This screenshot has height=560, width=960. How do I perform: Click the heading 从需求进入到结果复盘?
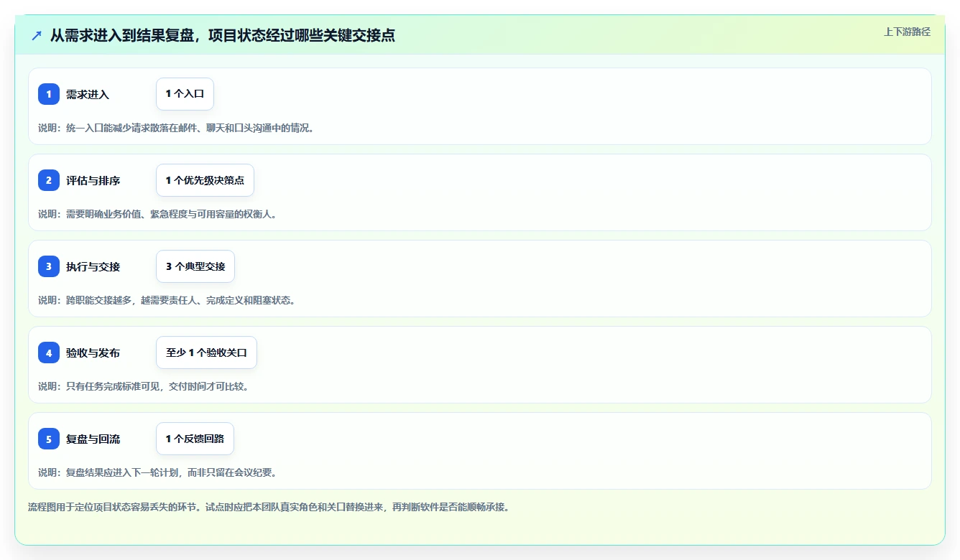tap(223, 35)
